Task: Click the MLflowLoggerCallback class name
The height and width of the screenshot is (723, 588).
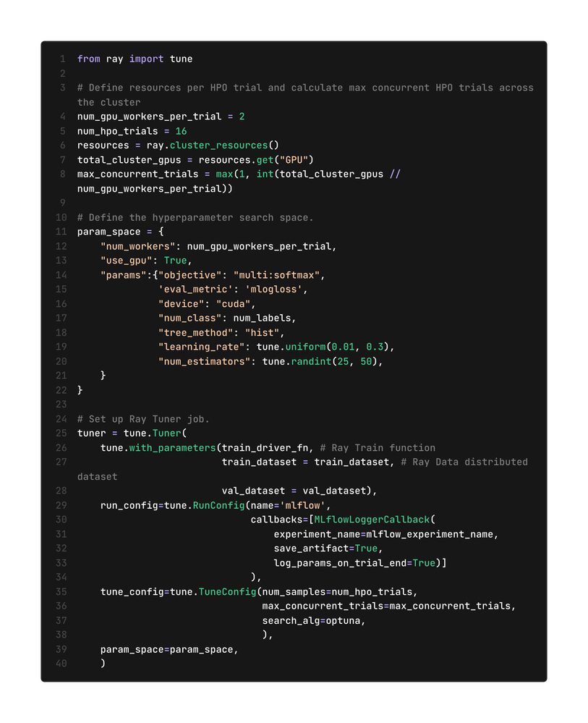Action: (372, 520)
